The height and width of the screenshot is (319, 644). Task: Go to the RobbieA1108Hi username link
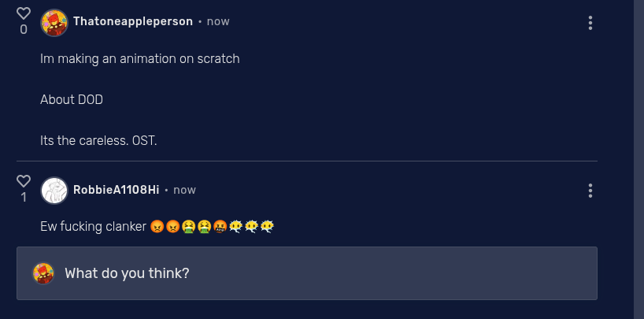click(x=116, y=190)
